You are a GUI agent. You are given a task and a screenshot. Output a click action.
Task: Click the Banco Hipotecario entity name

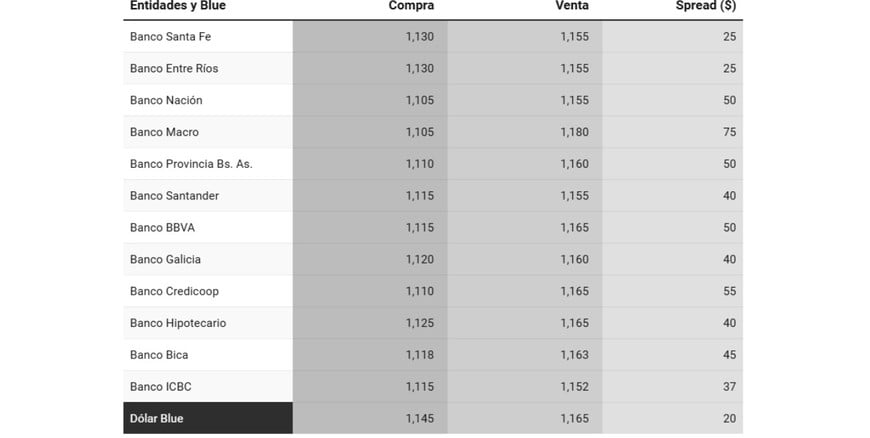(x=178, y=323)
